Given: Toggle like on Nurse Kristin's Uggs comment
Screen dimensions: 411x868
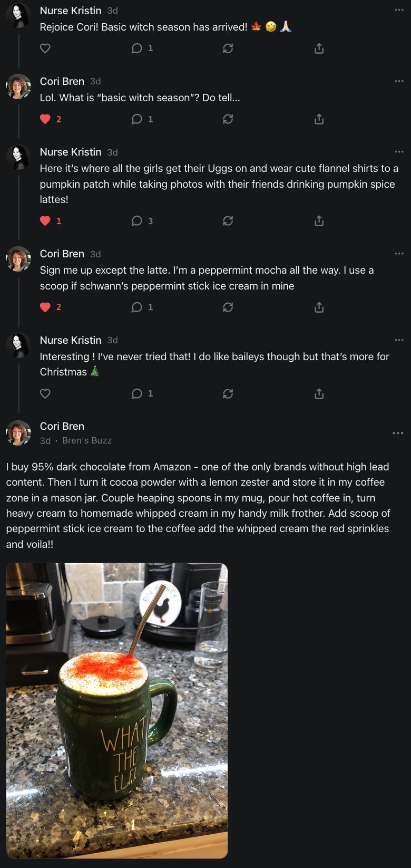Looking at the screenshot, I should pos(45,221).
